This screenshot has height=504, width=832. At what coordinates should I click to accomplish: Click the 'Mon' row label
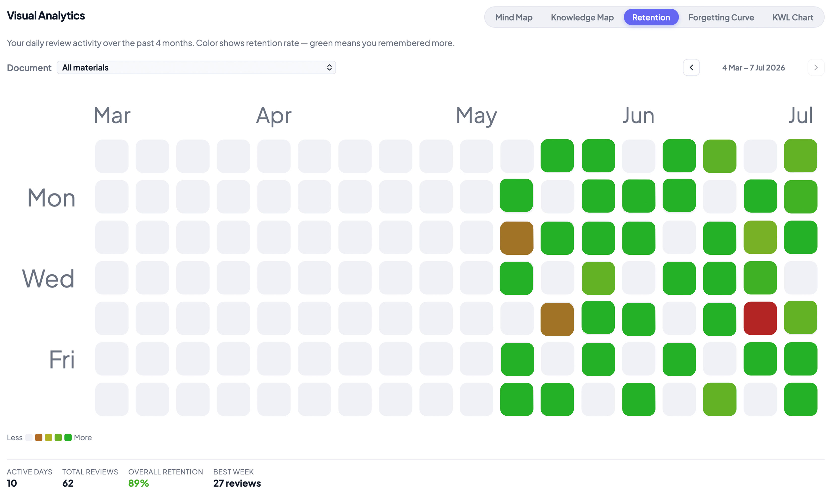click(51, 197)
